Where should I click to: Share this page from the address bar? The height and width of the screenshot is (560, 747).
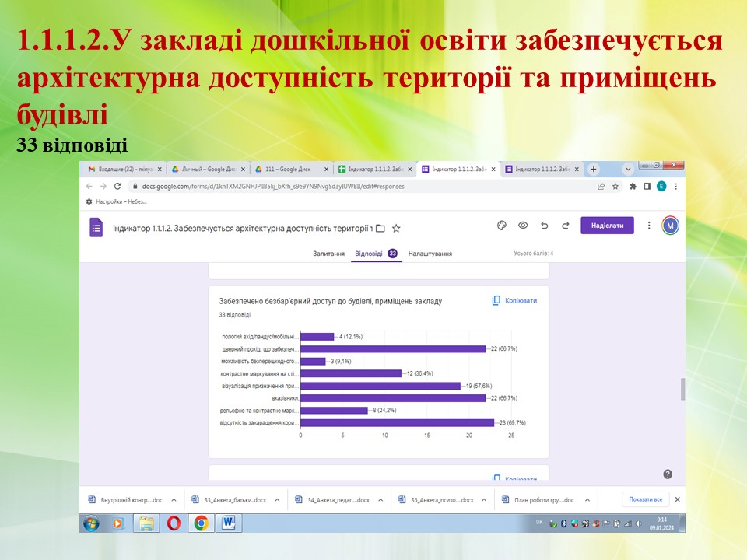(x=601, y=187)
